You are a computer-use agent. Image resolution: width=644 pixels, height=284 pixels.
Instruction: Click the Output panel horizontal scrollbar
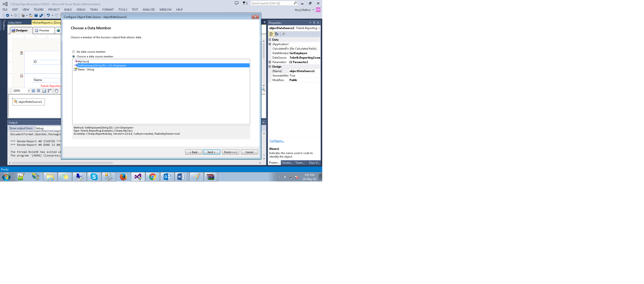(63, 163)
